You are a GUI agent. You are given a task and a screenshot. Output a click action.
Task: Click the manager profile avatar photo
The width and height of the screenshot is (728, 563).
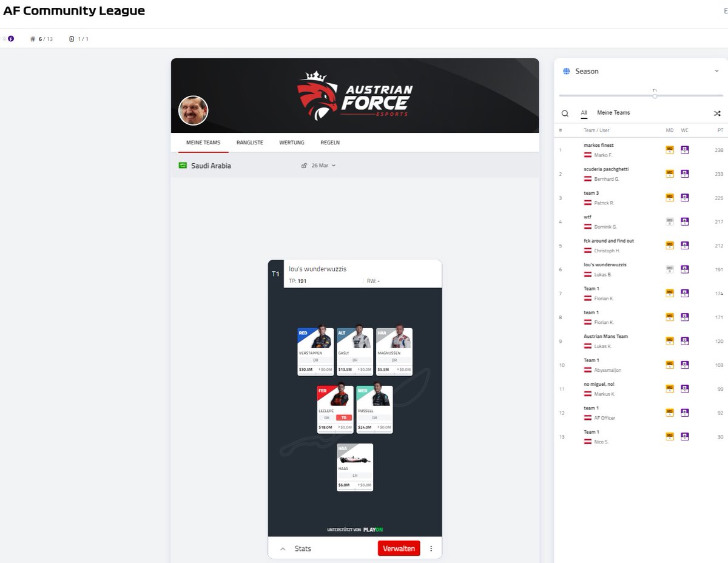(193, 110)
